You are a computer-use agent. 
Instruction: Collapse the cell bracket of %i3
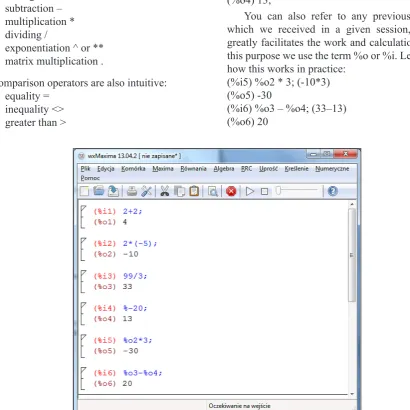[x=83, y=281]
